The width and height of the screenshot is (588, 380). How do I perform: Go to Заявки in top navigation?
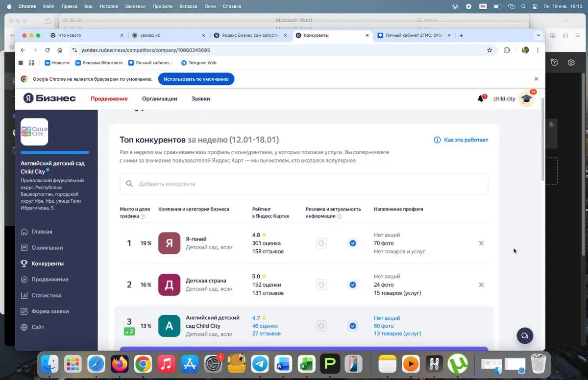point(200,98)
